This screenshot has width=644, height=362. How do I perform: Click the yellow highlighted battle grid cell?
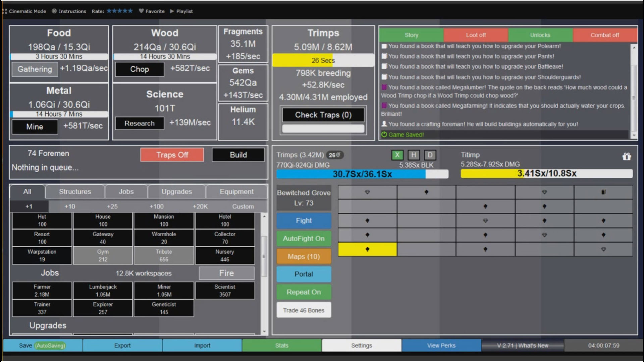[367, 249]
